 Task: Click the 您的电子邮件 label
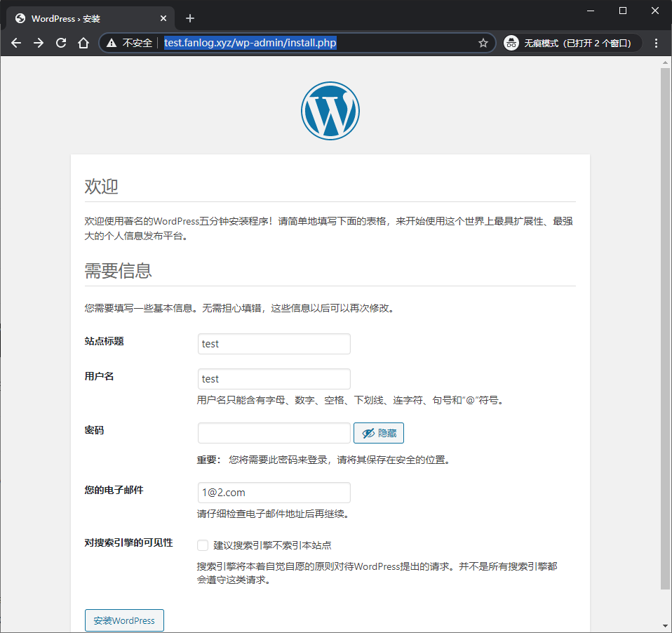(114, 490)
